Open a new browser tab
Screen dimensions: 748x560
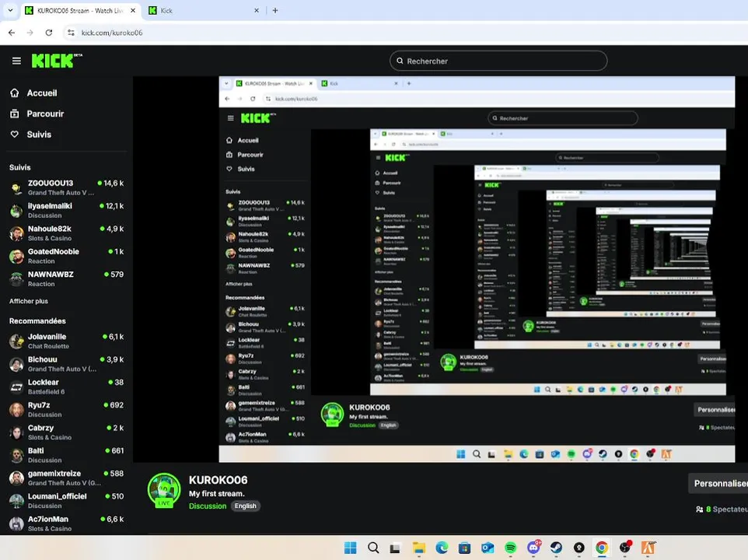pyautogui.click(x=275, y=10)
